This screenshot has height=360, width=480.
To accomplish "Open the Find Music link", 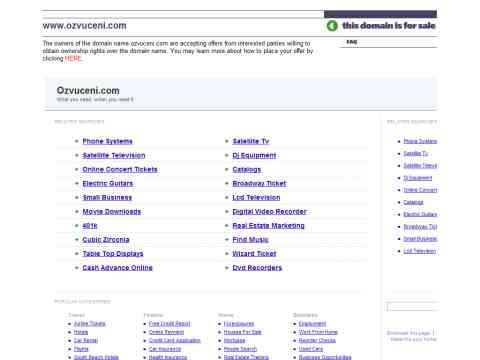I will click(250, 240).
